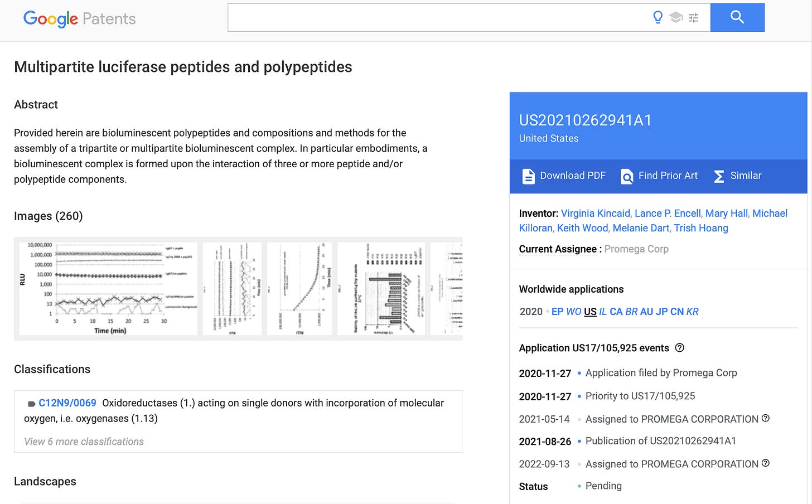The image size is (812, 504).
Task: Click Promega Corp assignee name
Action: point(636,249)
